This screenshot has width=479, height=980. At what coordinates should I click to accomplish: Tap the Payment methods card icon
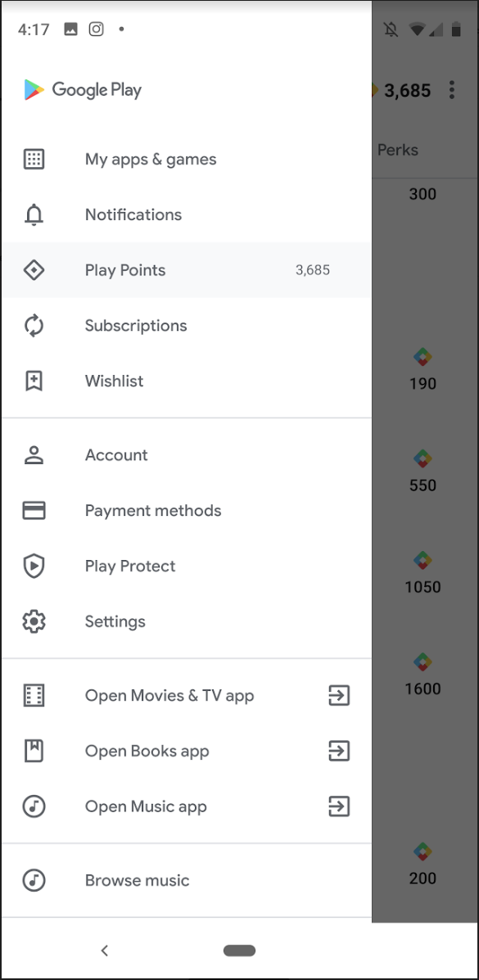click(34, 510)
